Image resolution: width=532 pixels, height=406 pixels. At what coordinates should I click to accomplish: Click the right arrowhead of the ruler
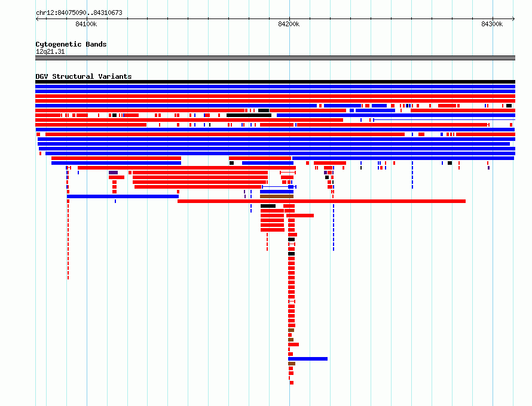point(513,19)
